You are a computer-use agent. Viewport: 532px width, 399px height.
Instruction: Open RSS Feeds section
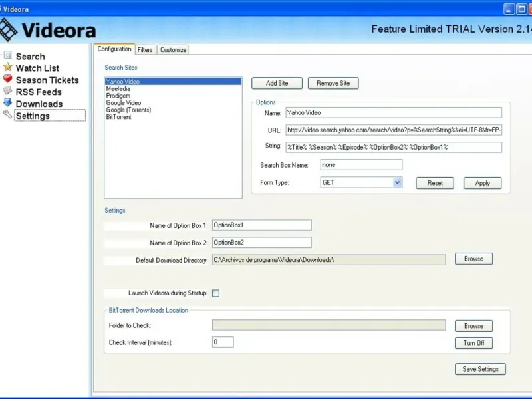39,92
